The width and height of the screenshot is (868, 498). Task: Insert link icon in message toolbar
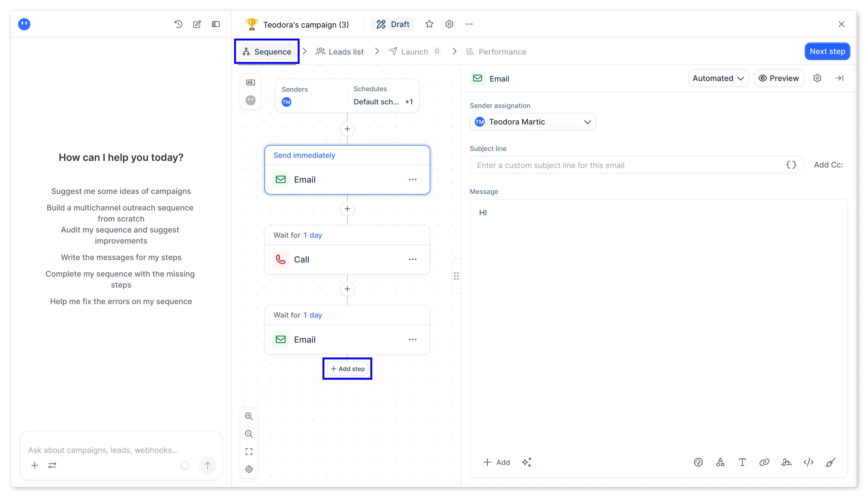coord(764,462)
